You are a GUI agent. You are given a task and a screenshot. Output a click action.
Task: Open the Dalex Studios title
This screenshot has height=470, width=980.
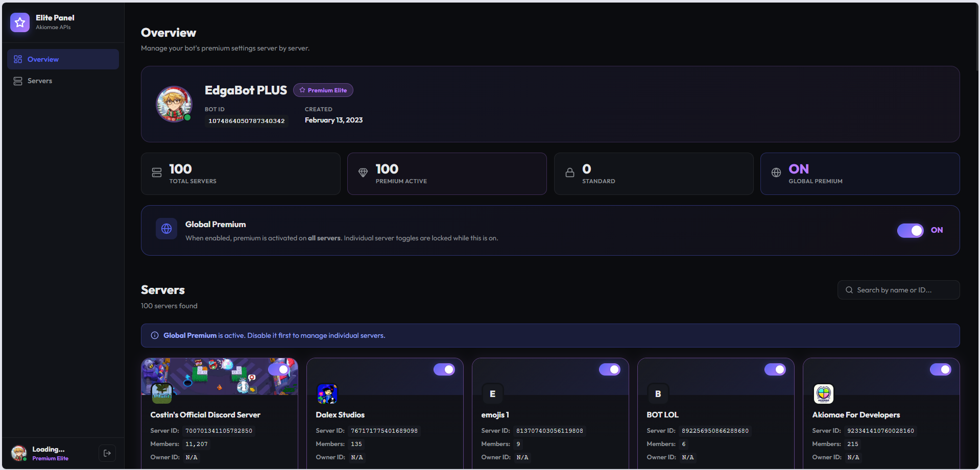point(340,415)
